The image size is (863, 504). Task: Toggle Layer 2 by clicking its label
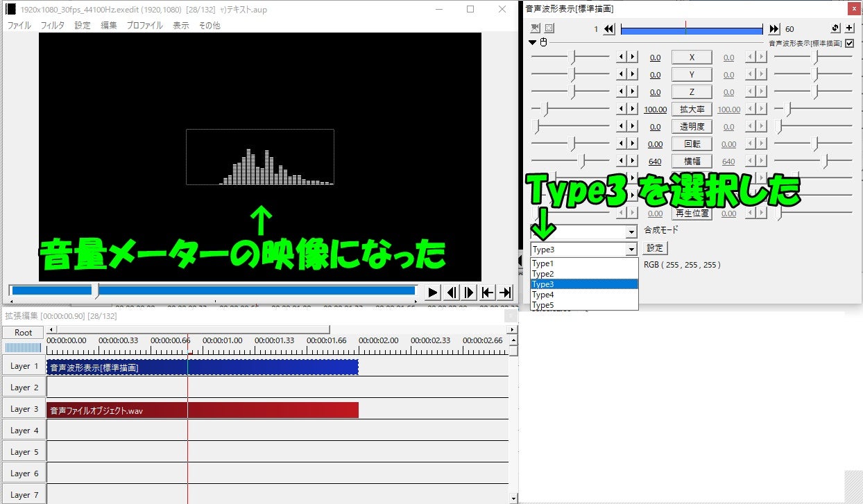tap(24, 387)
